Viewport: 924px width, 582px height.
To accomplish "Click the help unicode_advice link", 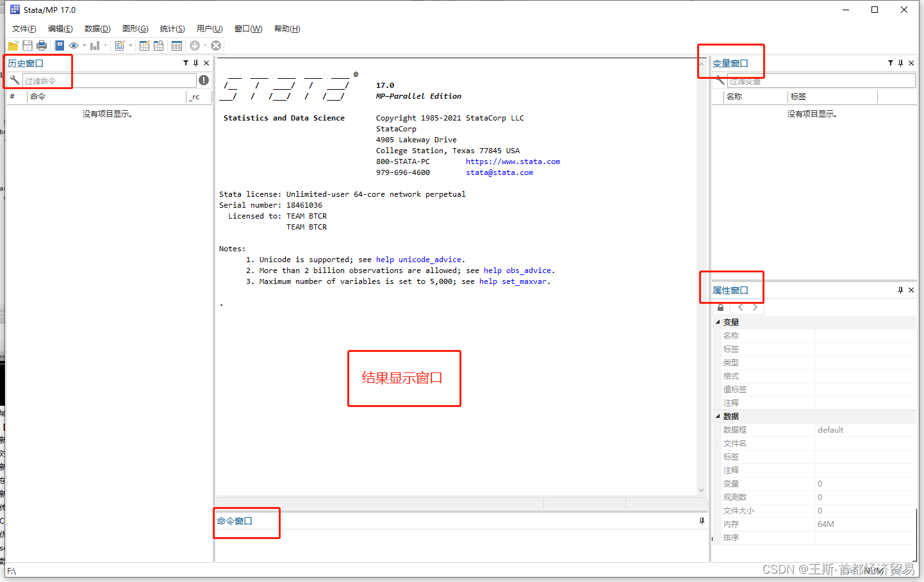I will click(418, 260).
